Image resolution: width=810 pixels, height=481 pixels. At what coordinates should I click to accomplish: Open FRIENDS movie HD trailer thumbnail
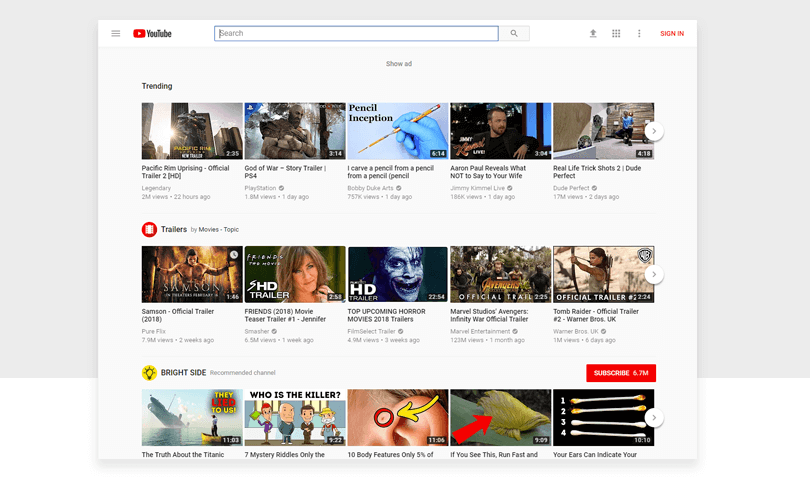[295, 274]
